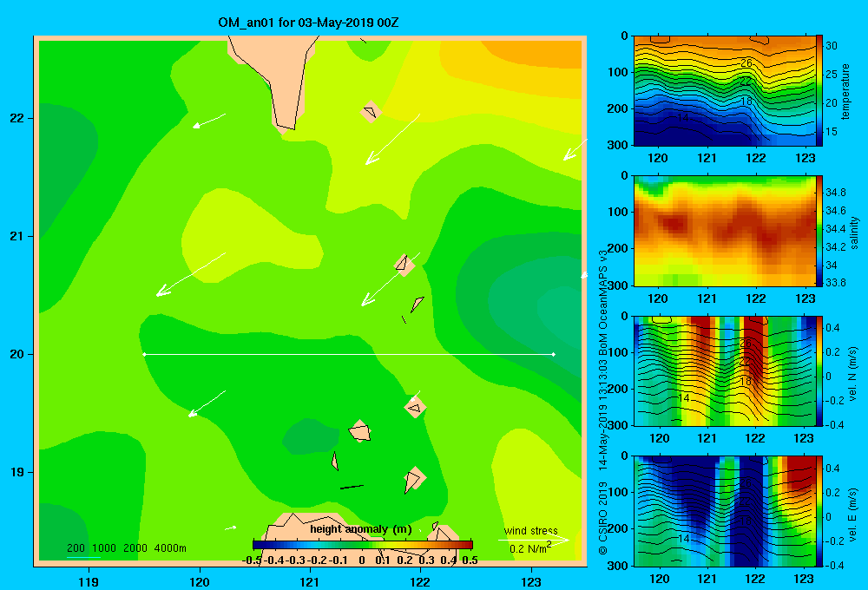Click longitude label 122 on the main map axis

coord(421,581)
